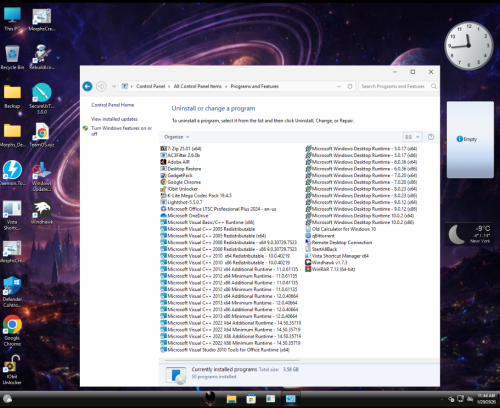Select the TeamOS.xyz desktop shortcut

click(x=42, y=135)
